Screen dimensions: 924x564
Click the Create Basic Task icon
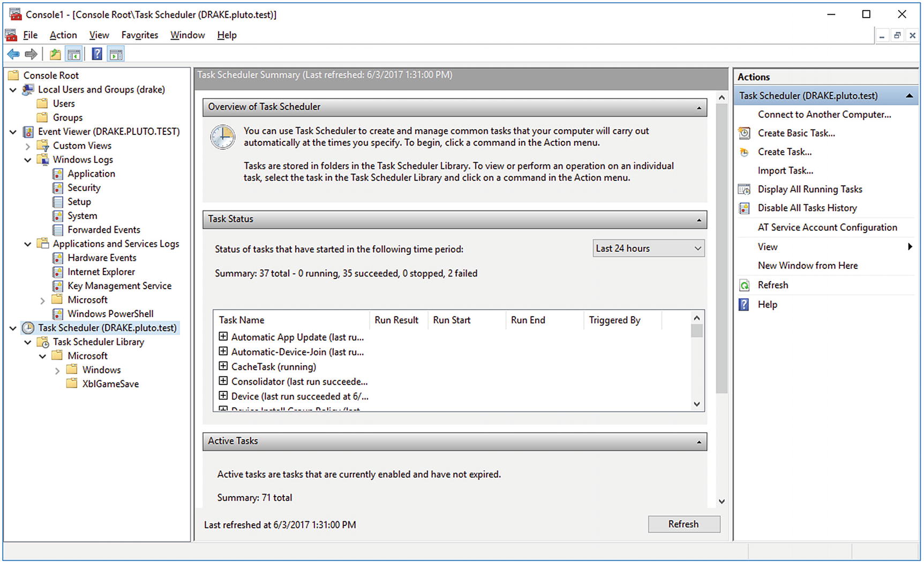pyautogui.click(x=744, y=133)
